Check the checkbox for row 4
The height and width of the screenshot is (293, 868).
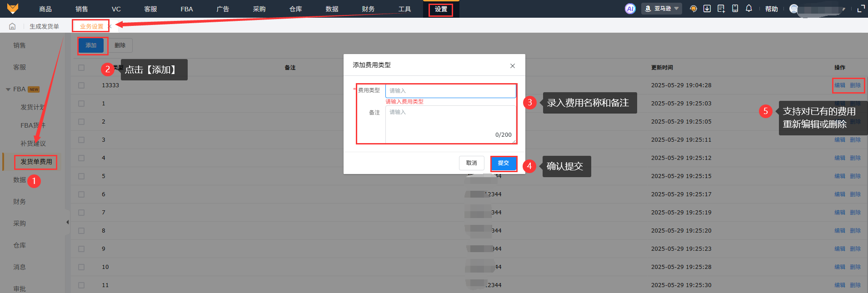pos(81,158)
